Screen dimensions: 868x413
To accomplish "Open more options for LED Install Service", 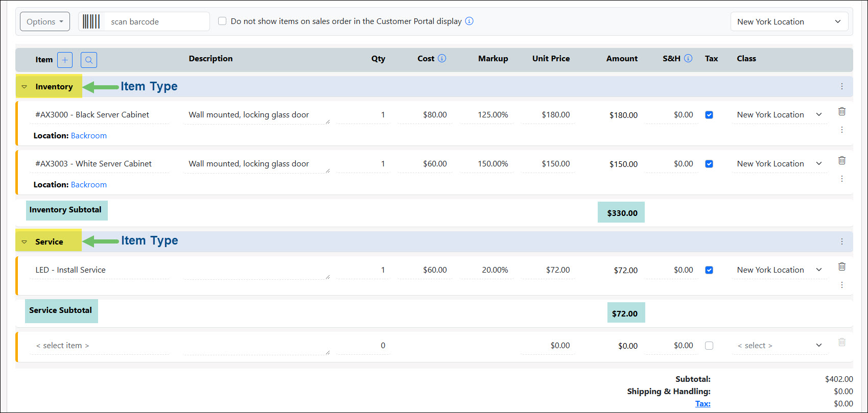I will pos(842,285).
